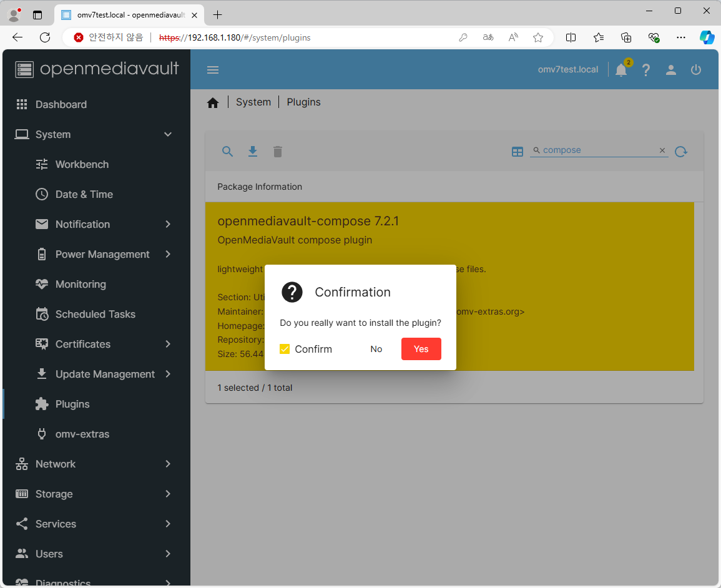Click the Notification envelope icon
The image size is (721, 588).
pos(42,224)
